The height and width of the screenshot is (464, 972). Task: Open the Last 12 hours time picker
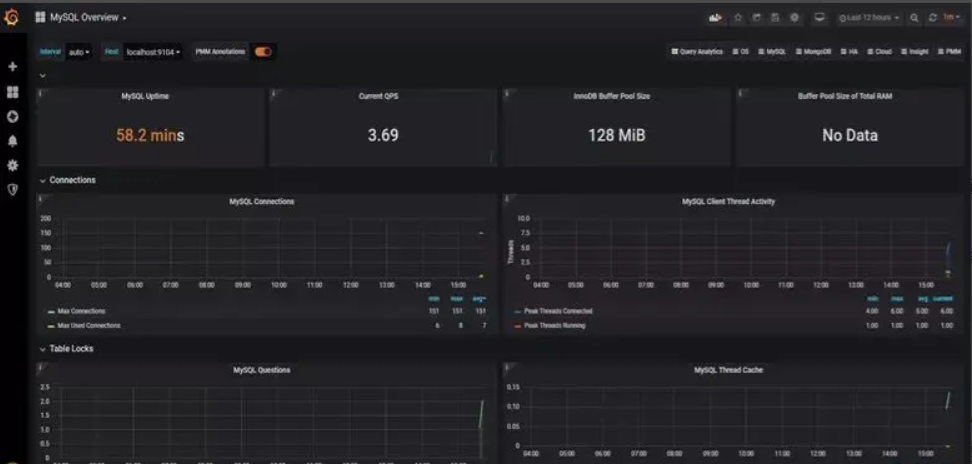coord(868,18)
